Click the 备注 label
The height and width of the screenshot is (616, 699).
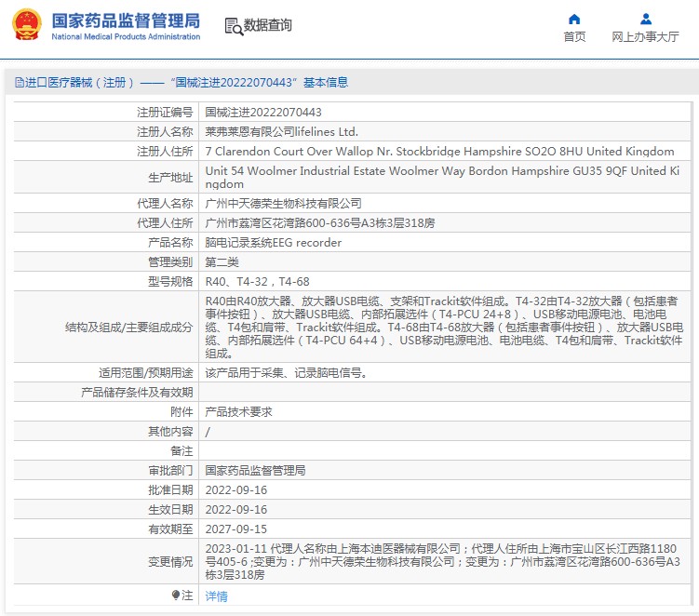[181, 451]
